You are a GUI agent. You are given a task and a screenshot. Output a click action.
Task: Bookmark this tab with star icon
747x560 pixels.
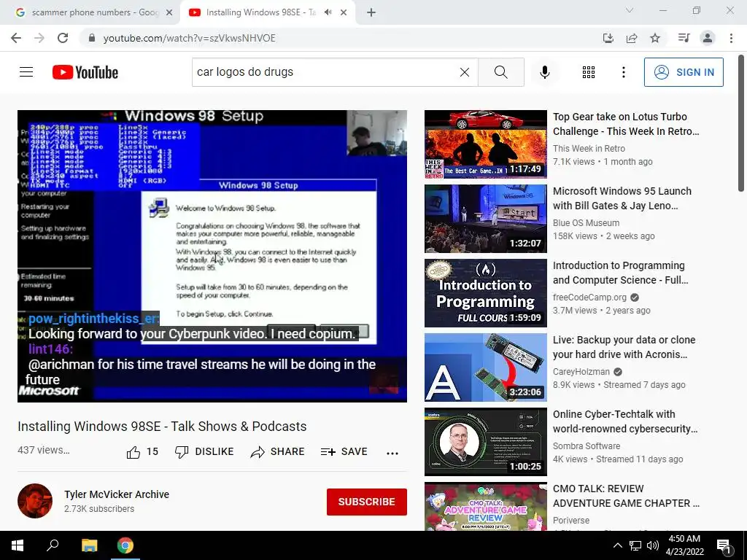(x=655, y=38)
